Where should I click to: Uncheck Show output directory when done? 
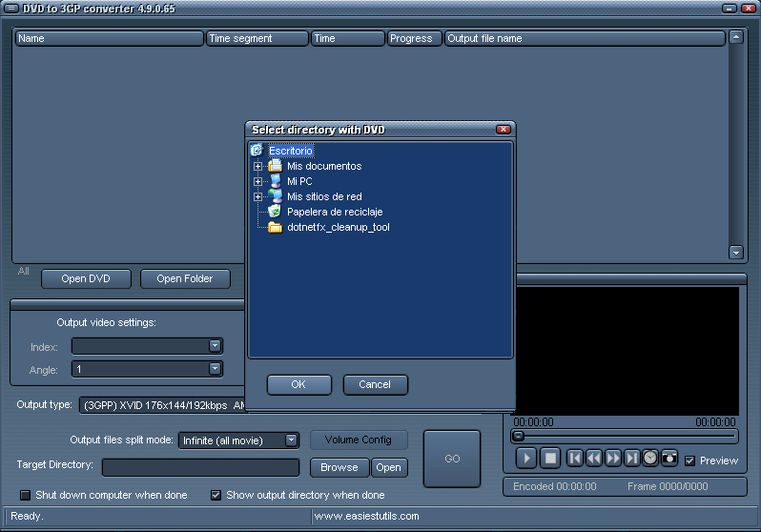pyautogui.click(x=216, y=495)
